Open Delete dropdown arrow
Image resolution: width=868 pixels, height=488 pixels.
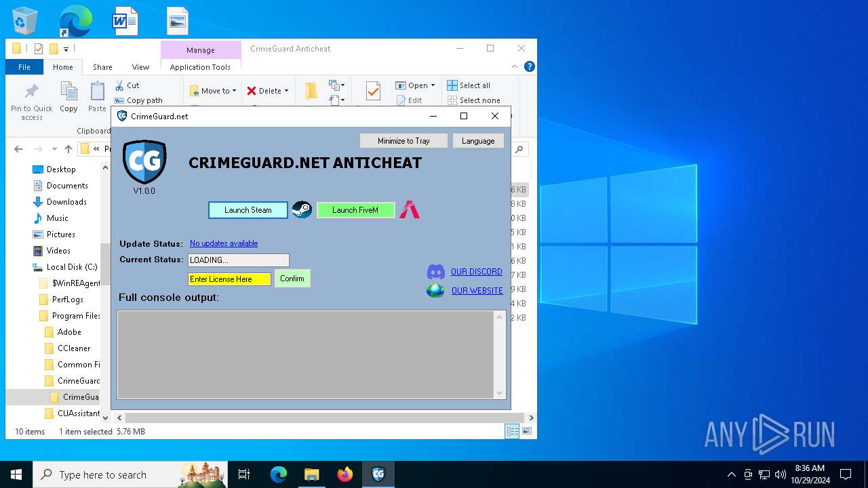tap(286, 91)
